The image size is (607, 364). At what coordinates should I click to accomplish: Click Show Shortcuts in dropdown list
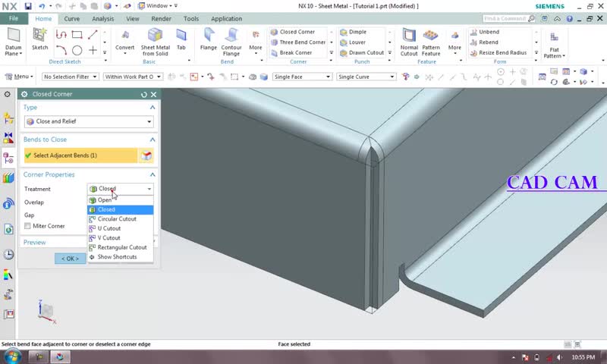(x=121, y=257)
